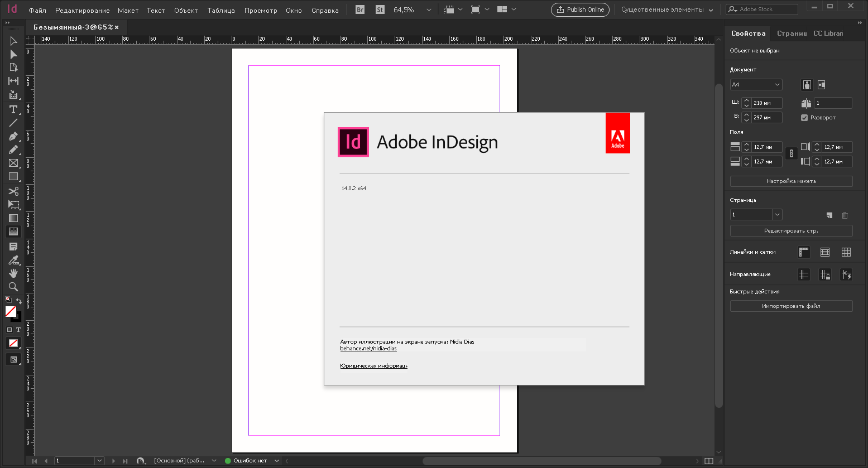
Task: Open the Таблица menu
Action: pos(221,11)
